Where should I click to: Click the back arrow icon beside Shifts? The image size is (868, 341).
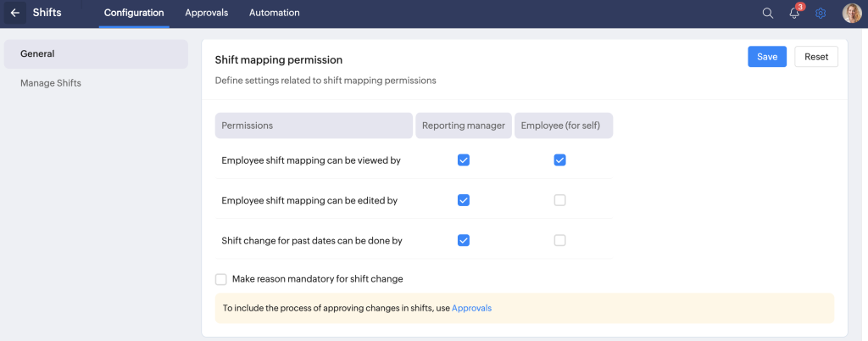14,13
